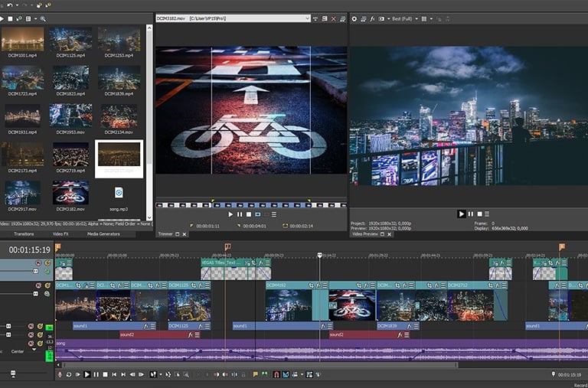Insert a marker with yellow flag icon
Viewport: 588px width, 388px height.
[256, 374]
